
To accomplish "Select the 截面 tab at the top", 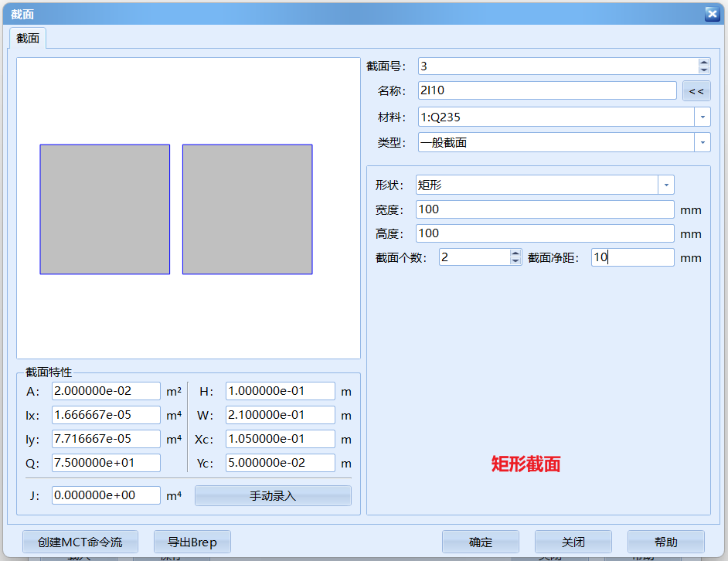I will click(x=27, y=36).
